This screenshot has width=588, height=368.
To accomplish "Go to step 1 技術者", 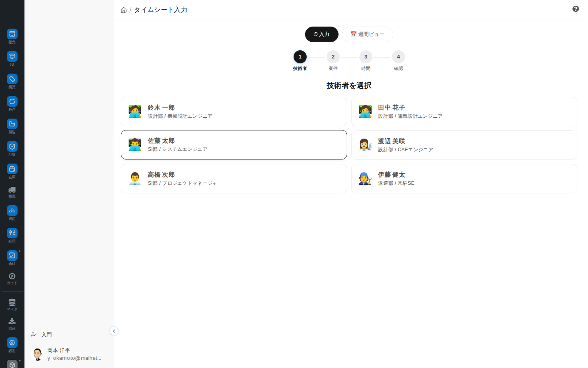I will coord(300,57).
